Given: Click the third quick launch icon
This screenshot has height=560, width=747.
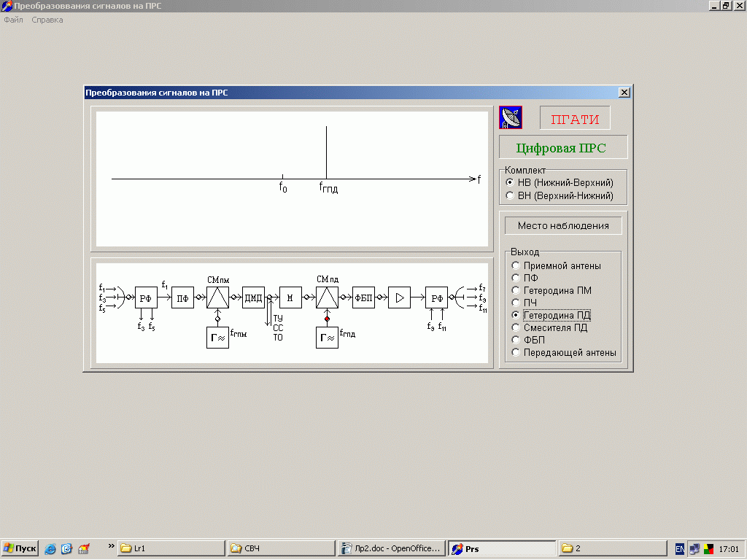Looking at the screenshot, I should click(x=84, y=548).
